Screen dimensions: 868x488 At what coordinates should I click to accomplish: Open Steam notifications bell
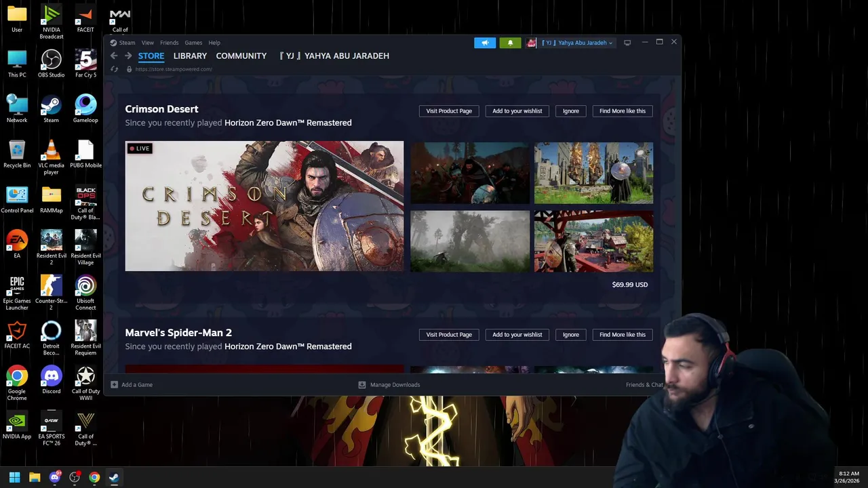511,43
